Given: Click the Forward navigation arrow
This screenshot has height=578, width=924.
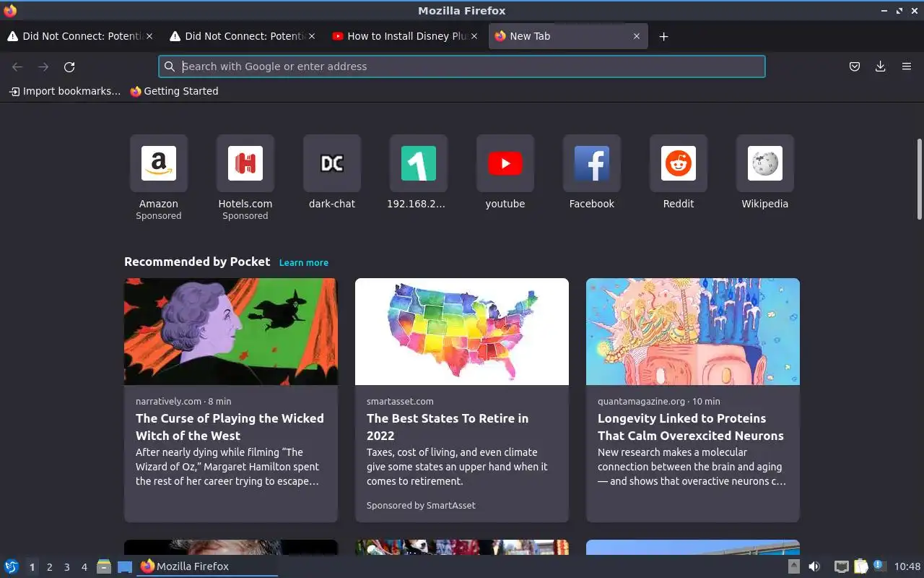Looking at the screenshot, I should click(43, 66).
